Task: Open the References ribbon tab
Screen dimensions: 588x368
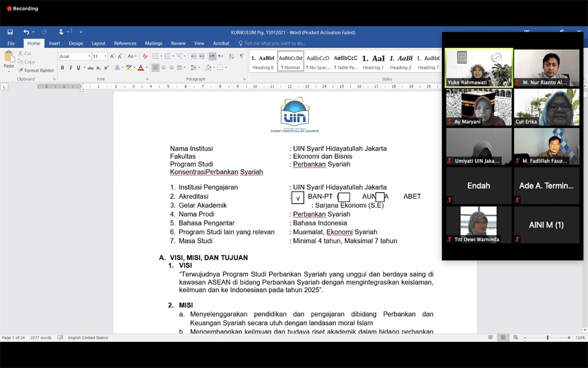Action: (x=125, y=43)
